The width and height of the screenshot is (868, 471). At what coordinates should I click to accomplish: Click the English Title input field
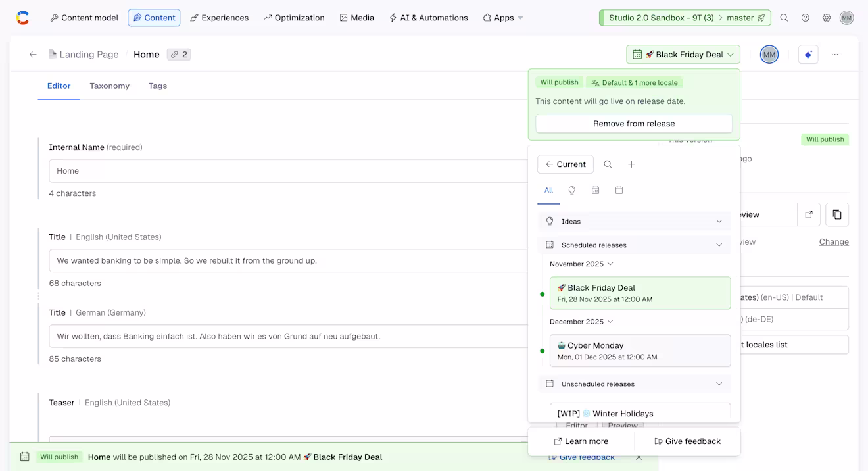tap(288, 261)
